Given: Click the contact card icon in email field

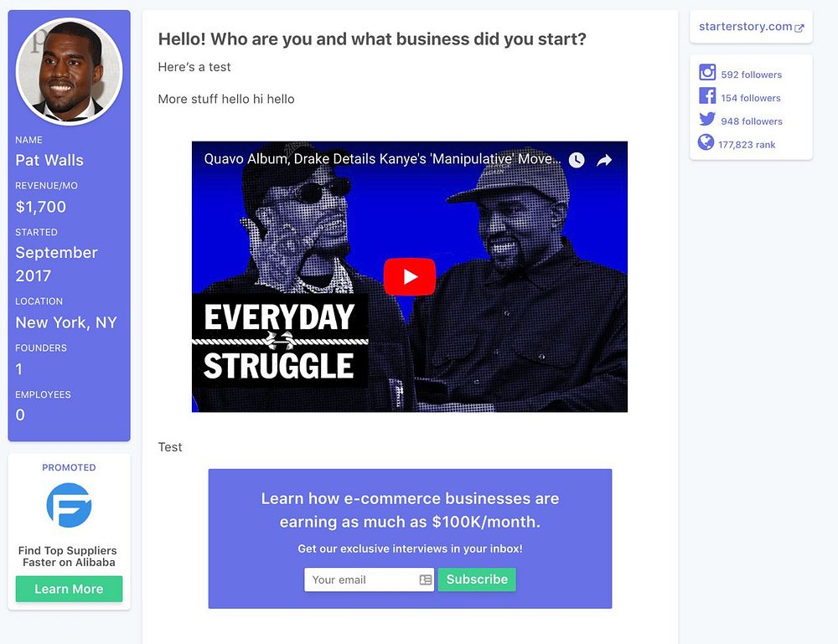Looking at the screenshot, I should tap(426, 580).
